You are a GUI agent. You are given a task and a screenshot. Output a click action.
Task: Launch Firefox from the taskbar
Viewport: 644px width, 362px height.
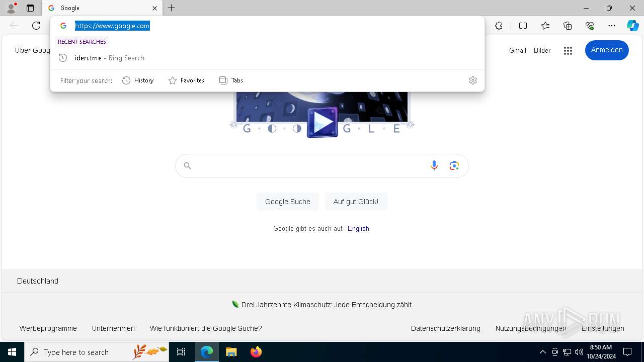point(256,352)
